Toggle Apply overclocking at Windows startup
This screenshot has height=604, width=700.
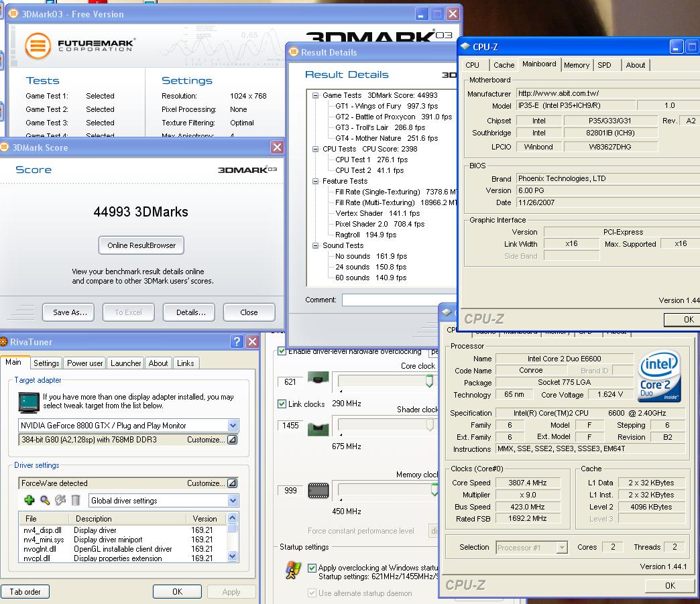coord(312,568)
